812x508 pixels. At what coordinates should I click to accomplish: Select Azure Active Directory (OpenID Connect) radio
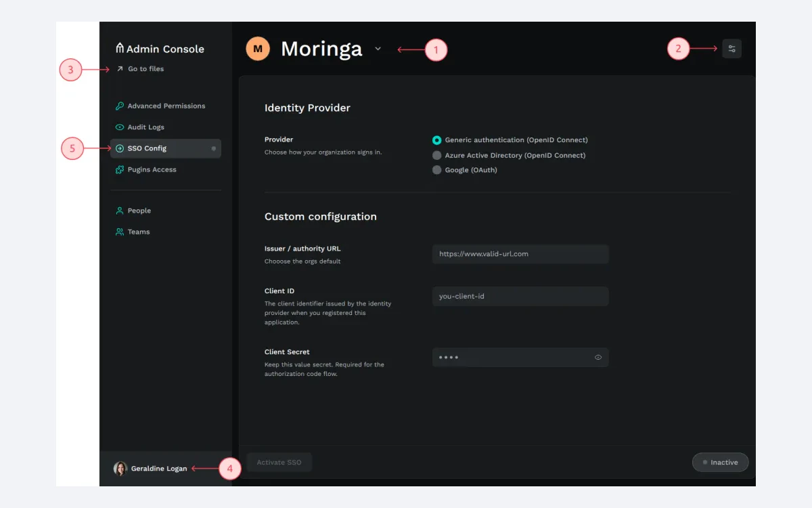437,155
